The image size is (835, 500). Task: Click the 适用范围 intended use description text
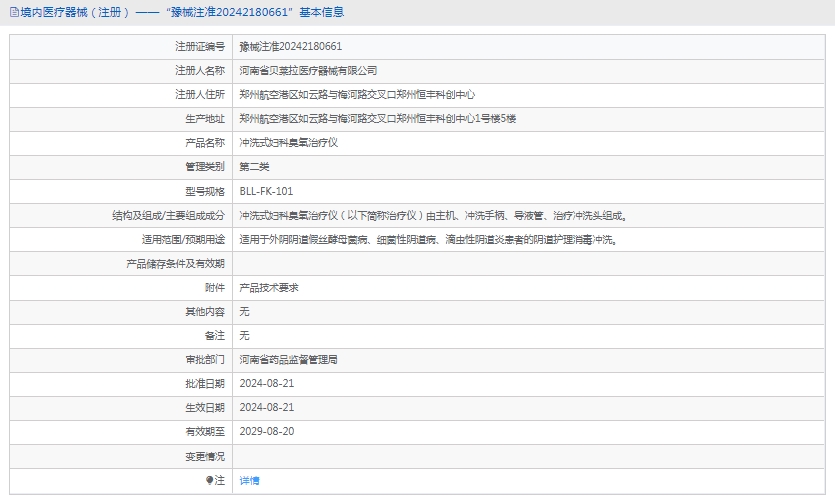427,239
